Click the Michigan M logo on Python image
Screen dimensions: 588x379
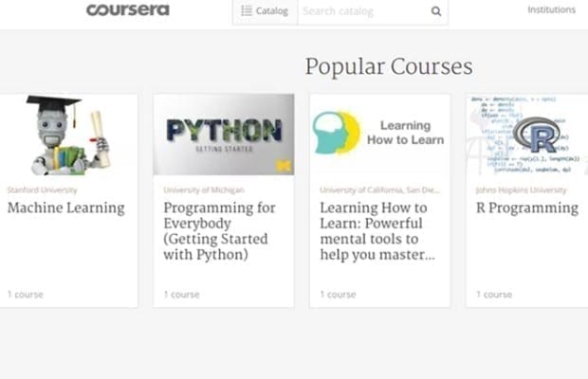(x=284, y=166)
